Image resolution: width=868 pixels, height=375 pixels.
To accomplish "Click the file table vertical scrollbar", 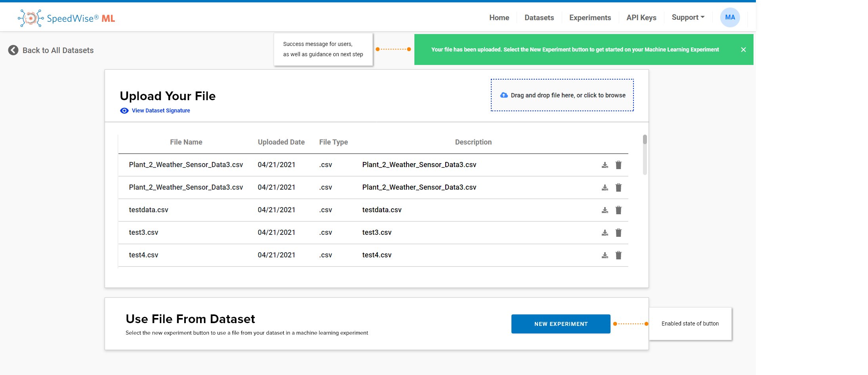I will [645, 154].
